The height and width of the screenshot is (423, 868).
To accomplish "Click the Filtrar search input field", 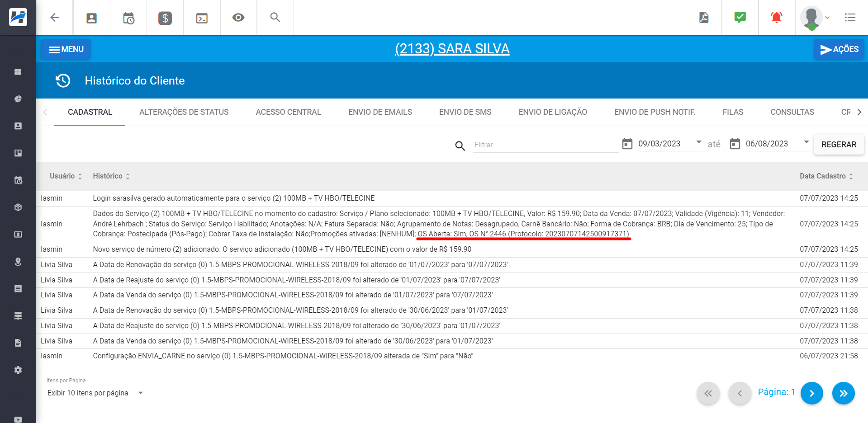I will click(x=545, y=145).
